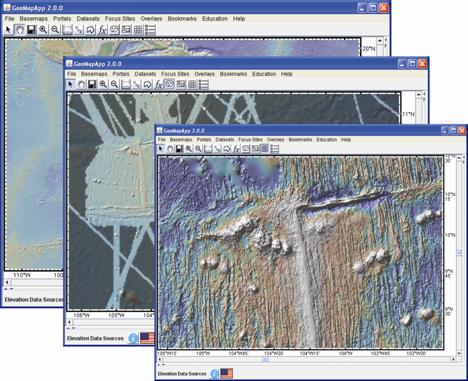
Task: Select arrow pointer tool in middle window
Action: pos(70,85)
